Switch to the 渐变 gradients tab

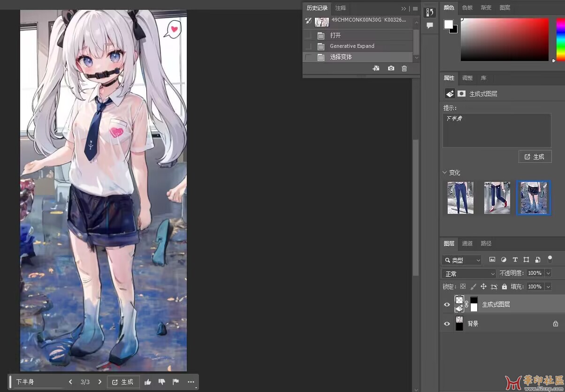tap(486, 8)
